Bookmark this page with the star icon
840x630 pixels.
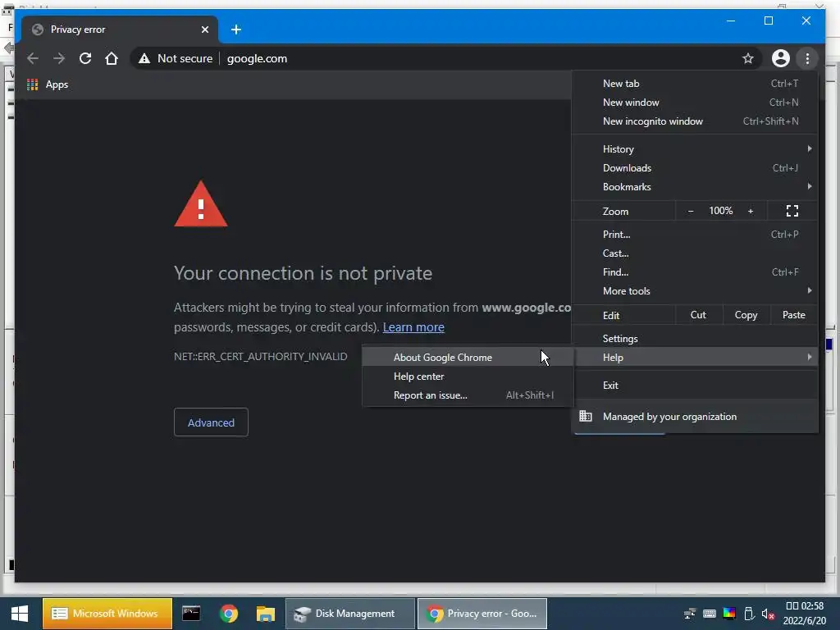(x=748, y=58)
